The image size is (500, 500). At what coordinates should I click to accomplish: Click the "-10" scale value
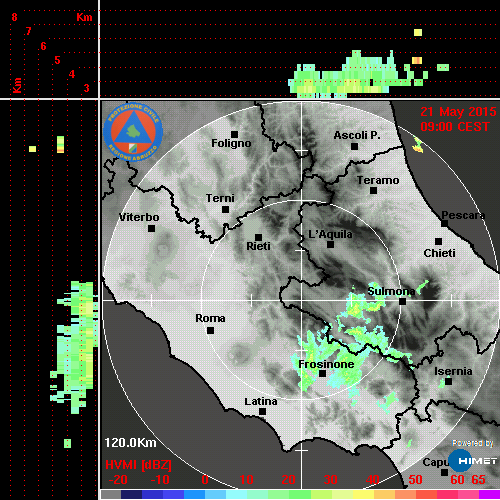[x=160, y=480]
